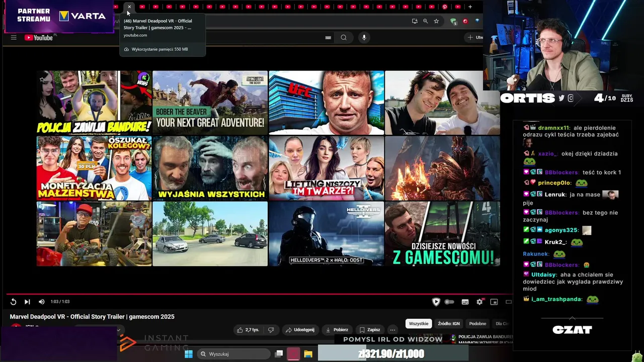644x362 pixels.
Task: Click chat username dramnxx11
Action: (x=553, y=128)
